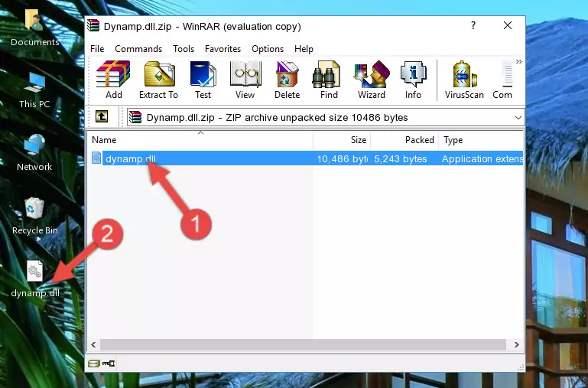Click the horizontal scrollbar thumb
Viewport: 588px width, 388px height.
(303, 344)
